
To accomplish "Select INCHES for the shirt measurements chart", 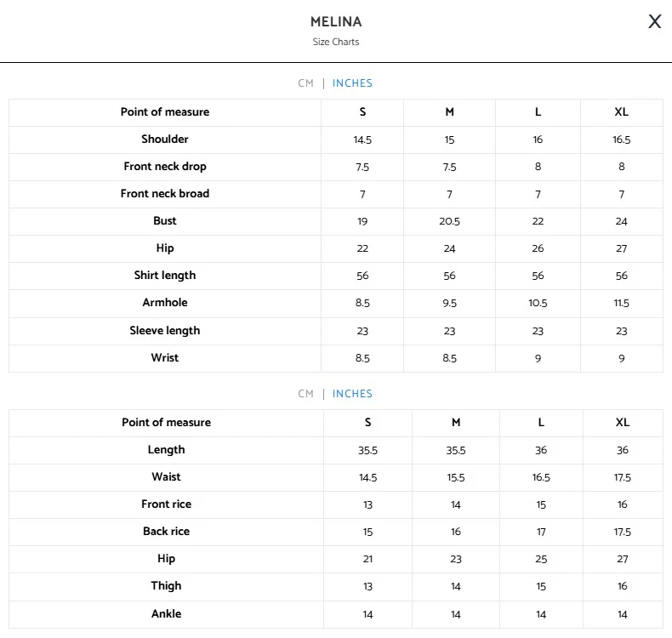I will coord(352,83).
